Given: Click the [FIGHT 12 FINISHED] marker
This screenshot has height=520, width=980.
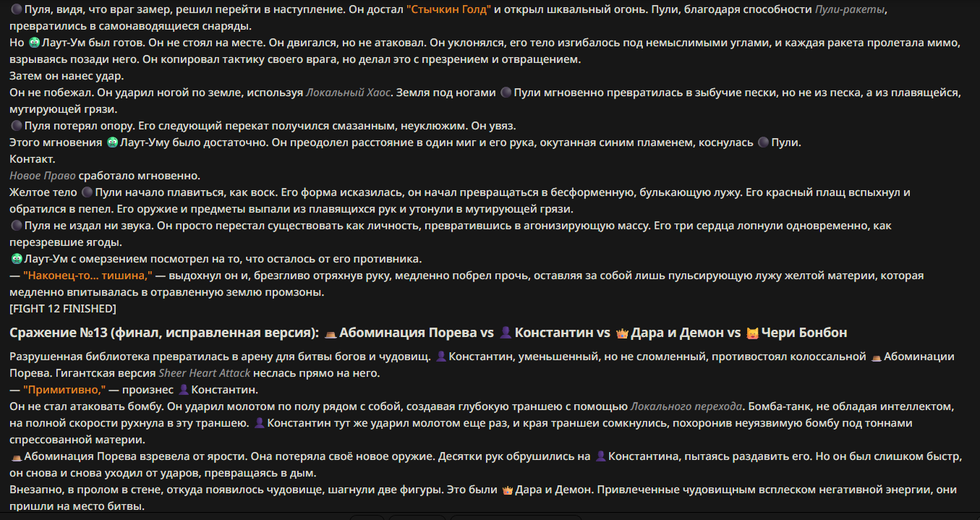Looking at the screenshot, I should pos(63,309).
